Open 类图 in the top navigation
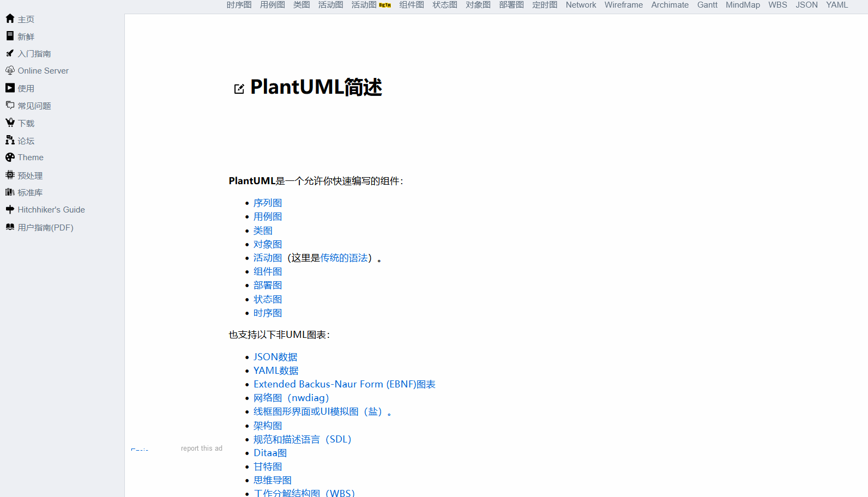868x497 pixels. [302, 5]
